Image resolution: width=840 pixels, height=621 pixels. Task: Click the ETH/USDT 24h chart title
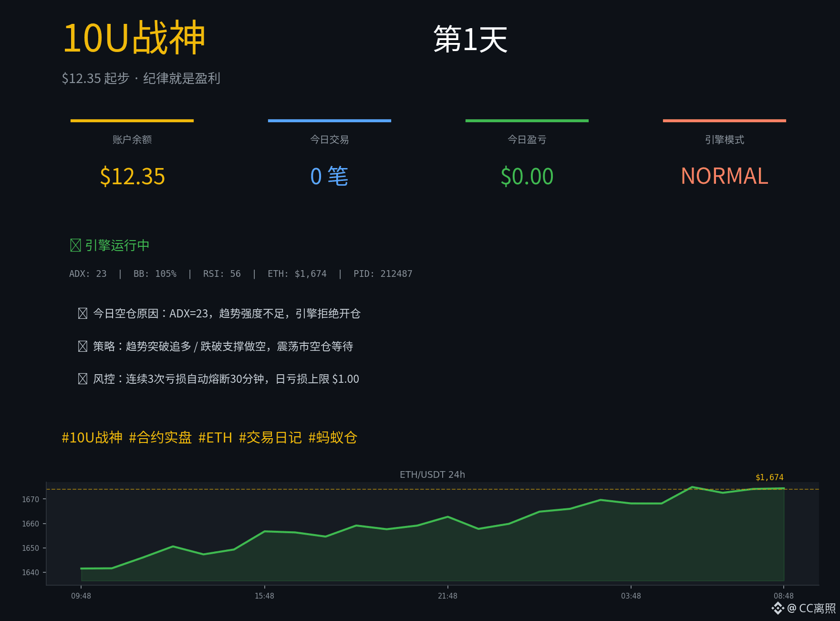tap(432, 474)
